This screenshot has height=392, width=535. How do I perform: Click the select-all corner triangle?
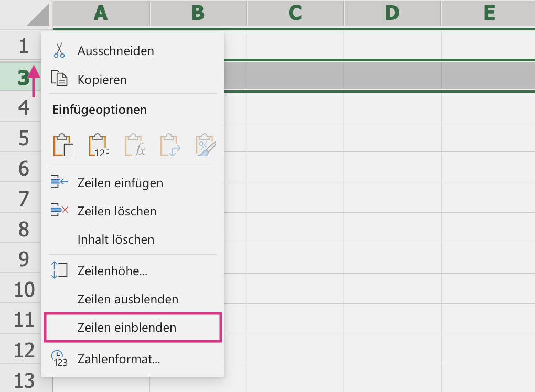(x=38, y=15)
